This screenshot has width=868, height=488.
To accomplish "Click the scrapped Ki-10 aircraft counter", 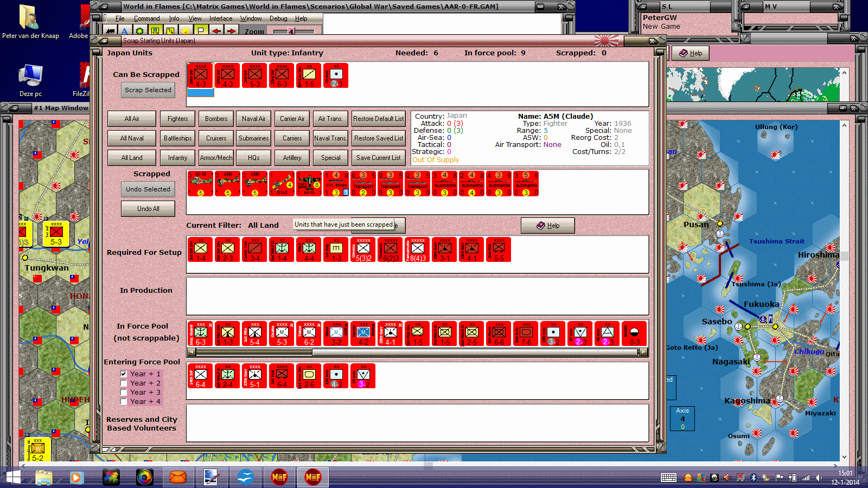I will pos(200,184).
